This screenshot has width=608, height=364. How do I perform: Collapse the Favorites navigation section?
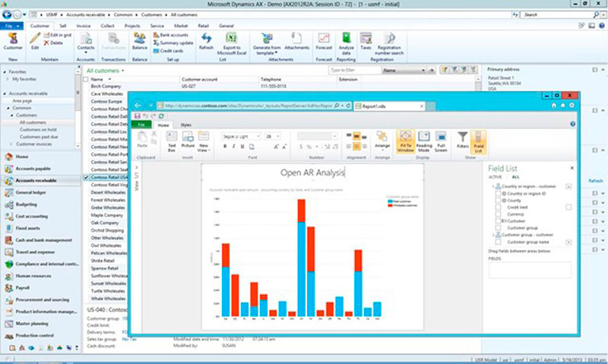5,72
